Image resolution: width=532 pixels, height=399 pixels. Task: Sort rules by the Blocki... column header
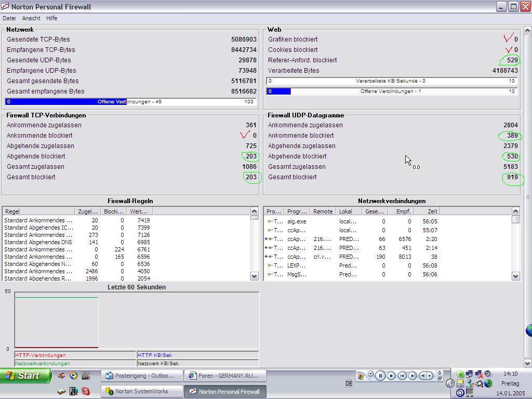[x=114, y=211]
